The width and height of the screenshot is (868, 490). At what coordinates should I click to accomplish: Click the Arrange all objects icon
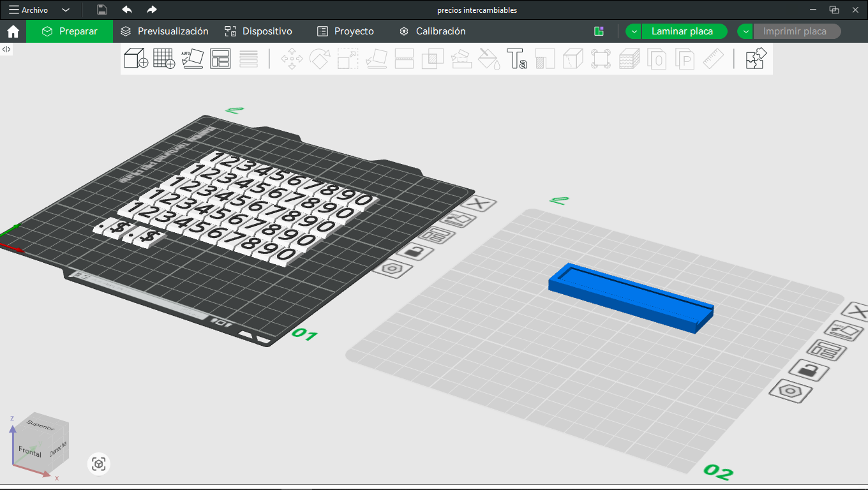pyautogui.click(x=220, y=58)
